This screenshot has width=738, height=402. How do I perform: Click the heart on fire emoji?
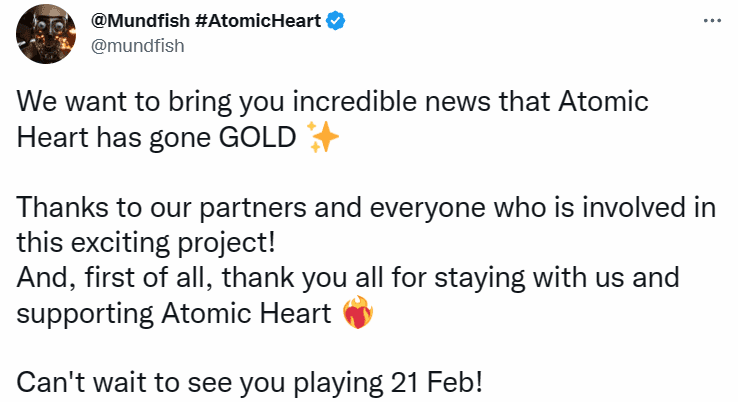pyautogui.click(x=357, y=314)
